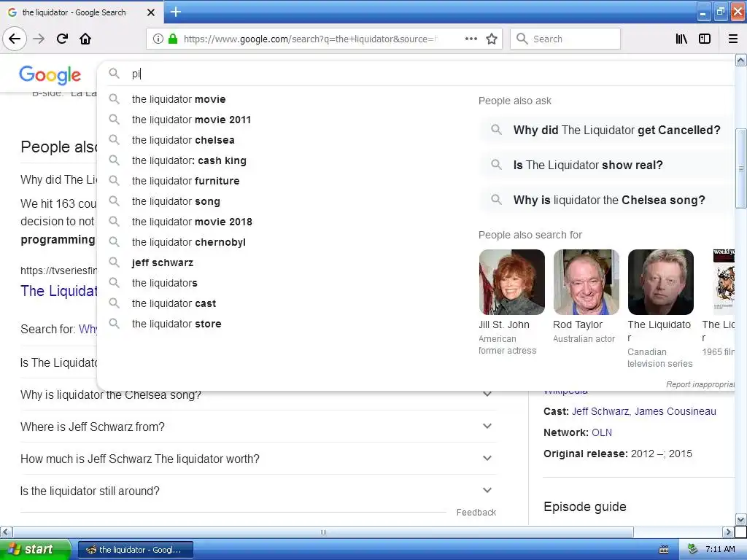
Task: Pick suggestion 'jeff schwarz'
Action: click(x=163, y=262)
